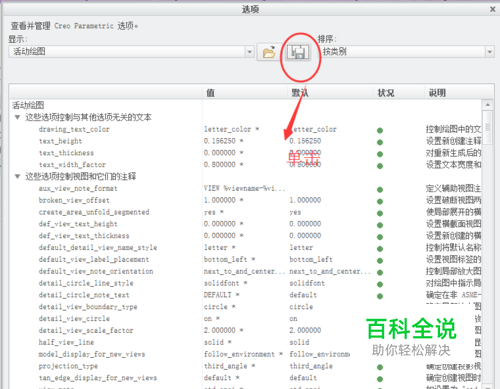500x389 pixels.
Task: Select the half_view_line option
Action: click(66, 342)
